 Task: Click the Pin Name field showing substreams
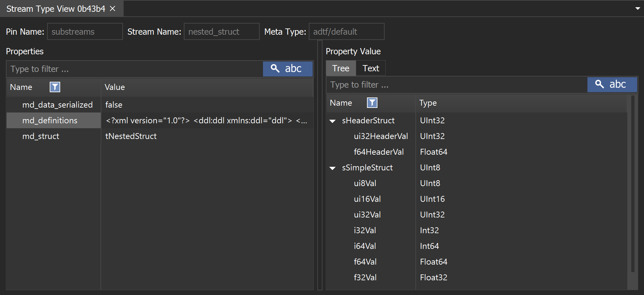pos(85,31)
